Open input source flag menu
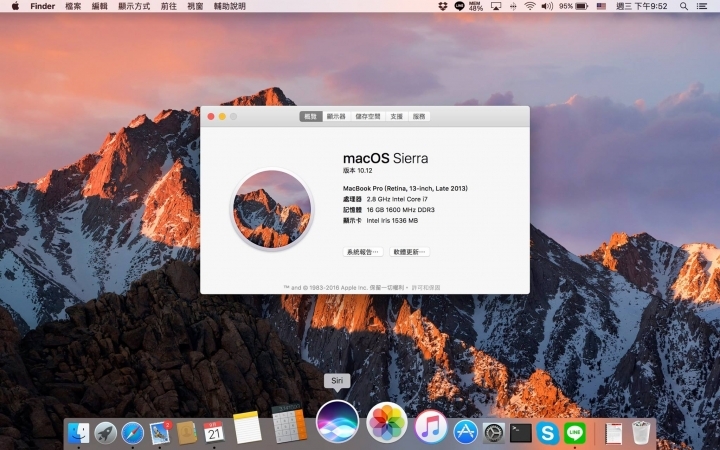This screenshot has width=720, height=450. point(601,6)
